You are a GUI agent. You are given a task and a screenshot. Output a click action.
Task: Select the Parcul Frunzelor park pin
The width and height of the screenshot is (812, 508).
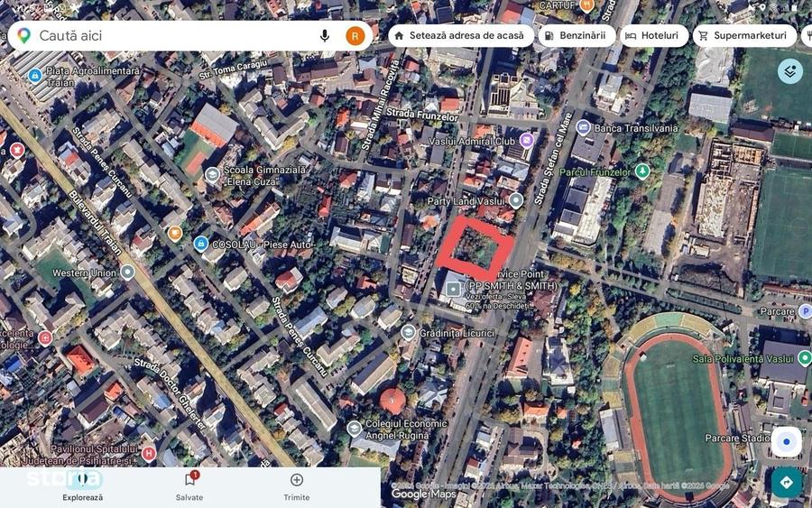(642, 171)
